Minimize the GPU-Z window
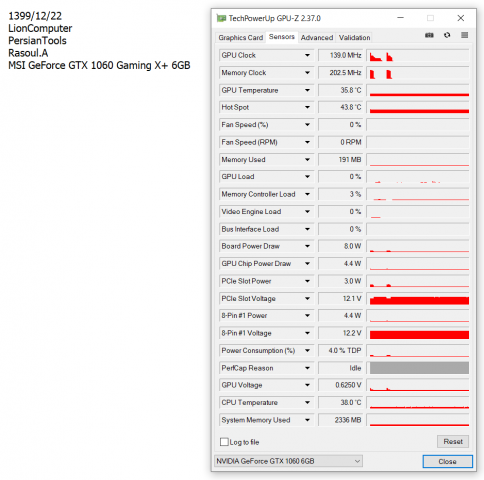The width and height of the screenshot is (484, 480). coord(401,18)
